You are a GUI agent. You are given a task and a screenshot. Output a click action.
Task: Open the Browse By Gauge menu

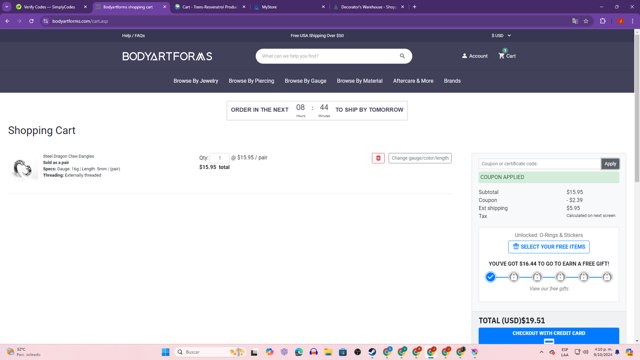point(305,81)
